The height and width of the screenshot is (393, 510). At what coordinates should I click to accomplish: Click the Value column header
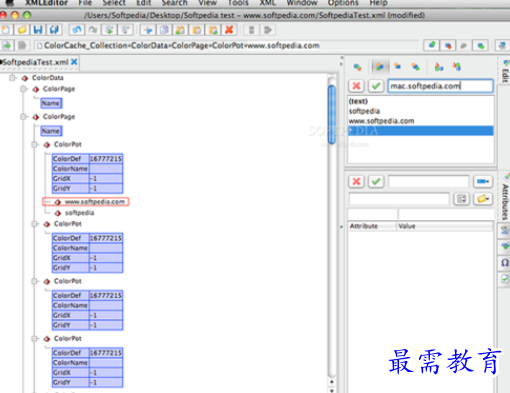click(x=445, y=226)
